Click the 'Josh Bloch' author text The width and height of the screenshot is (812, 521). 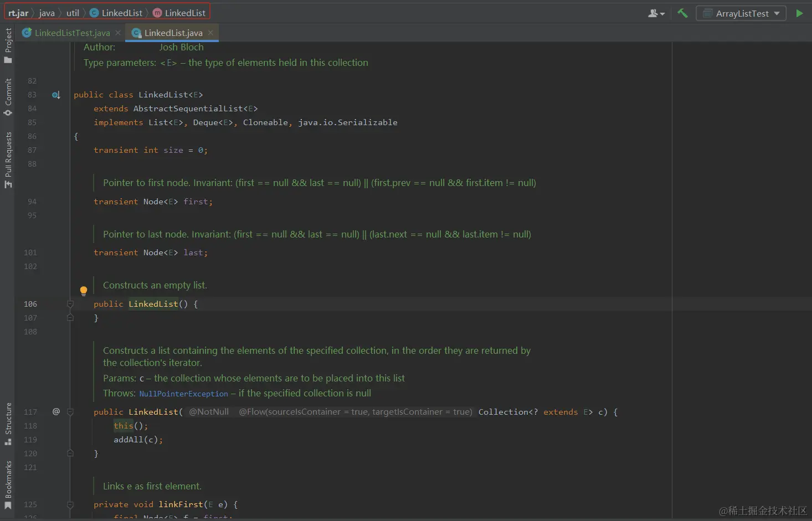click(x=181, y=47)
